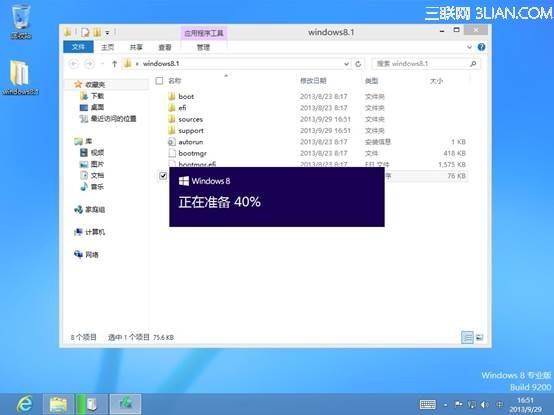Go back with the Back arrow
Viewport: 554px width, 415px height.
(74, 64)
